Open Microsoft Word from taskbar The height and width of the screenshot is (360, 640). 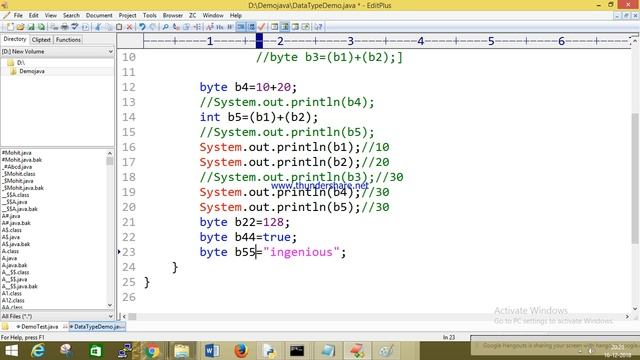[x=212, y=351]
